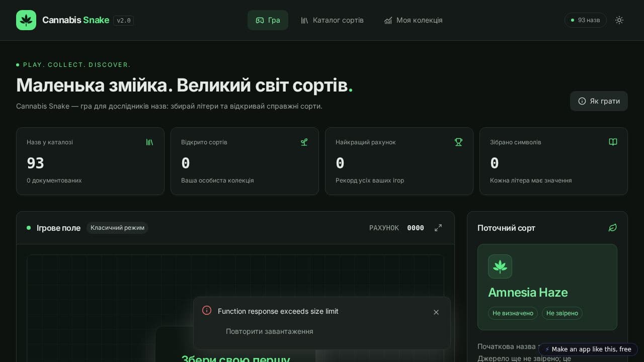This screenshot has height=362, width=644.
Task: Click the Кожна літера має значення caption
Action: pyautogui.click(x=531, y=180)
